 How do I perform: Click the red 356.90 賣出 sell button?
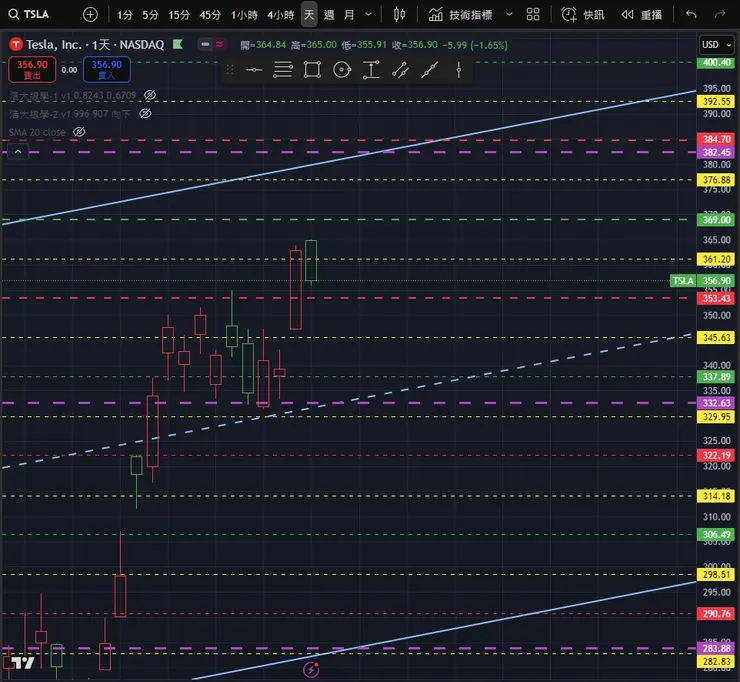tap(32, 69)
